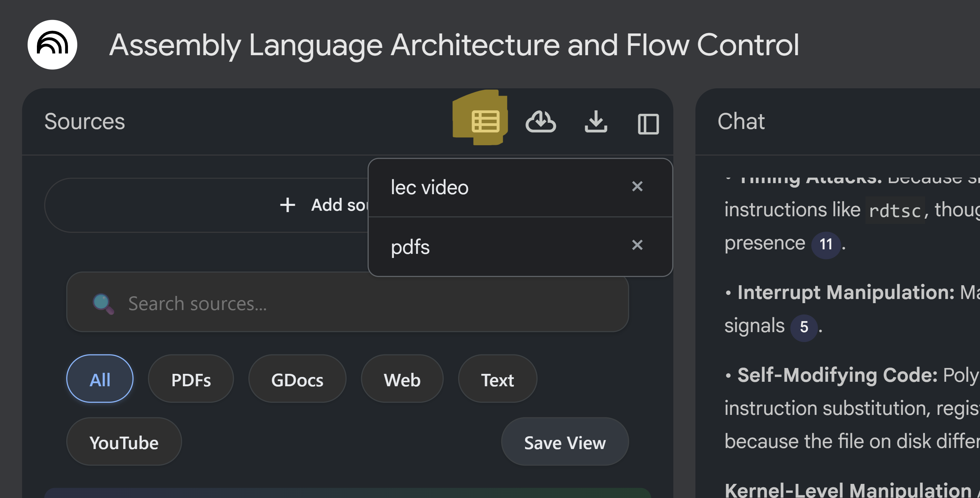Click the Chat panel heading
Viewport: 980px width, 498px height.
pyautogui.click(x=741, y=122)
